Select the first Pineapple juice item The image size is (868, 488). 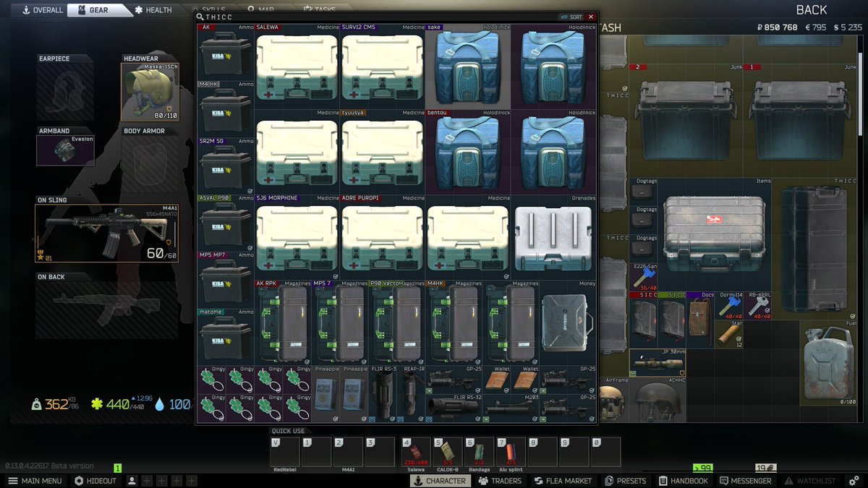[x=326, y=394]
